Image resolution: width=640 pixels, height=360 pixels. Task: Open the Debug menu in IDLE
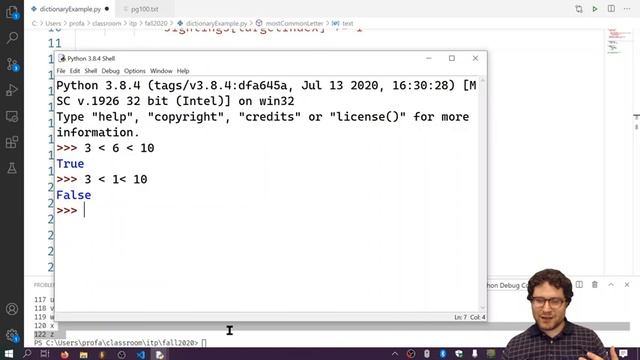click(x=110, y=71)
